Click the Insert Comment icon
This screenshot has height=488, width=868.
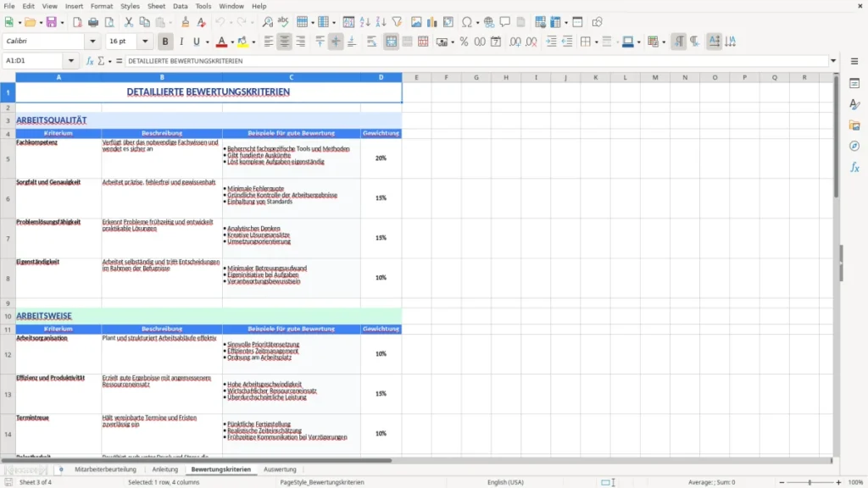point(505,22)
